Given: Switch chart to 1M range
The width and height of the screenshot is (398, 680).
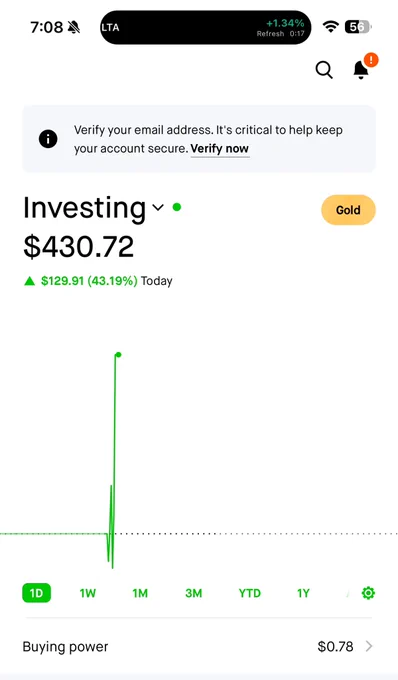Looking at the screenshot, I should point(140,593).
